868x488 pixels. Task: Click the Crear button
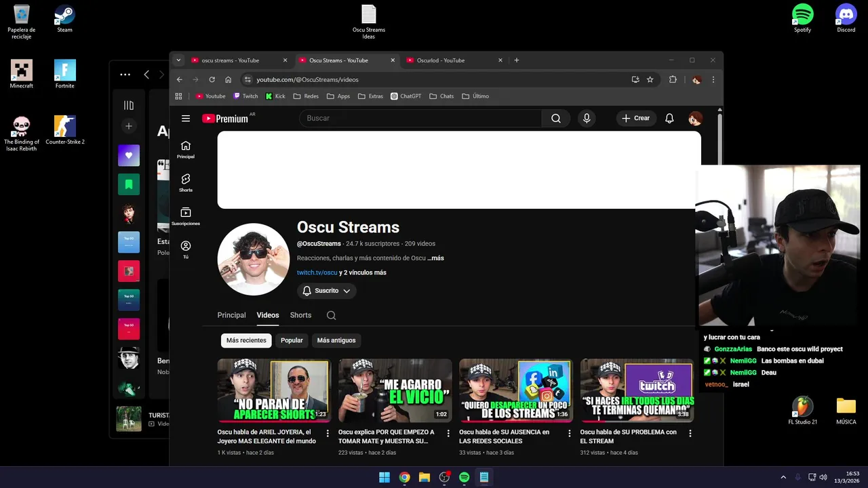(x=635, y=118)
